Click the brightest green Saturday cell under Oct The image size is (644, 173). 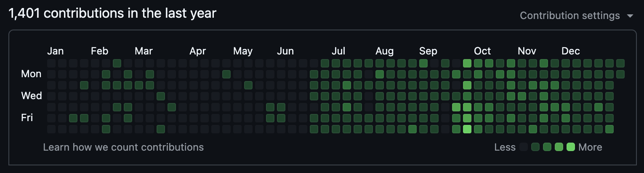[467, 129]
